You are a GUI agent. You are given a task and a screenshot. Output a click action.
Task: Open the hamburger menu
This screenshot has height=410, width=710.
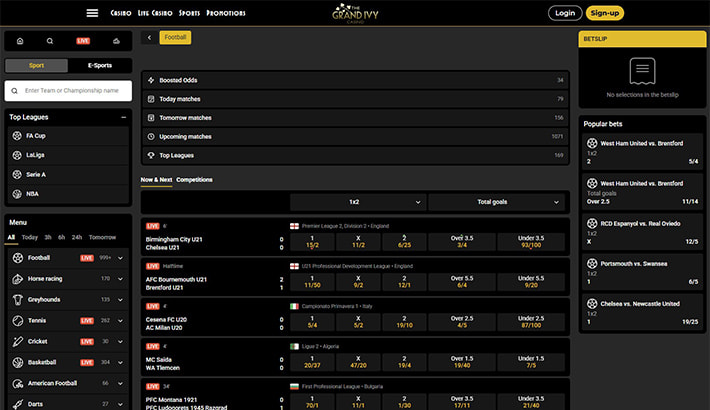pos(92,13)
